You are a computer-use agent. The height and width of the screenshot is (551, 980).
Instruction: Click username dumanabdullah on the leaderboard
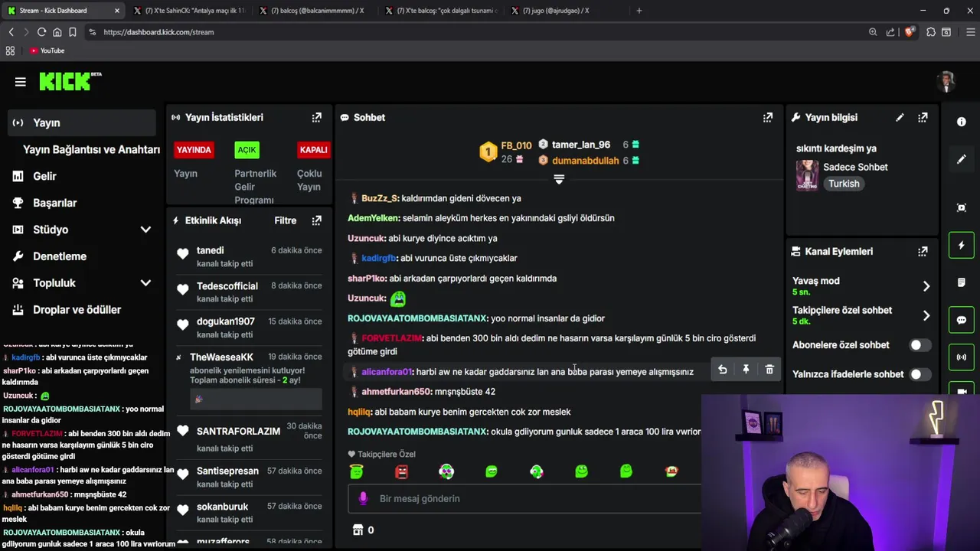586,161
